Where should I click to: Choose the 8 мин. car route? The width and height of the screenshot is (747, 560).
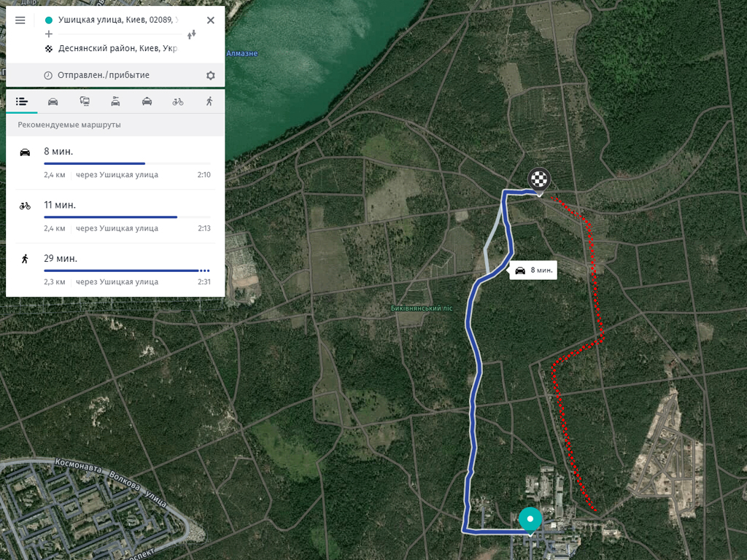[115, 163]
